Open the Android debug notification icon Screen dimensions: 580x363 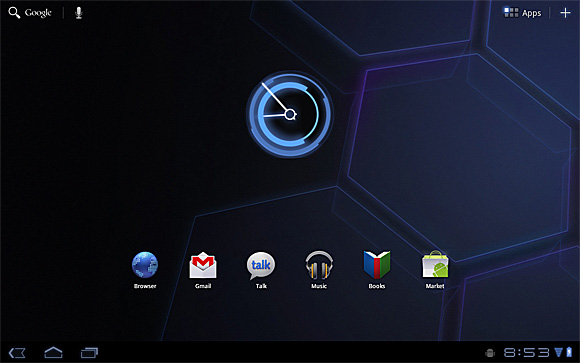[x=490, y=353]
